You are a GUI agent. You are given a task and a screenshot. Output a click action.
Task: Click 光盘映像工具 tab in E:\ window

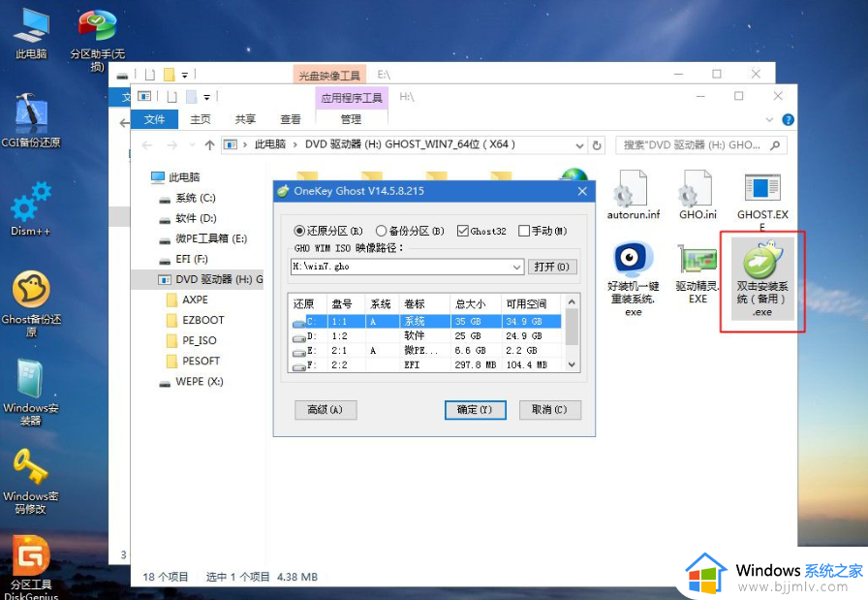pyautogui.click(x=329, y=76)
